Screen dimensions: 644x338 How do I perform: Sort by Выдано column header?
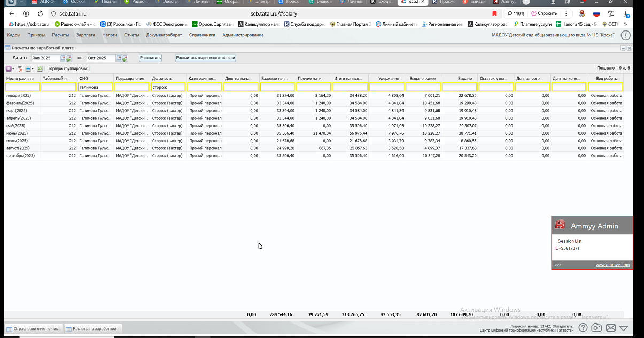459,78
